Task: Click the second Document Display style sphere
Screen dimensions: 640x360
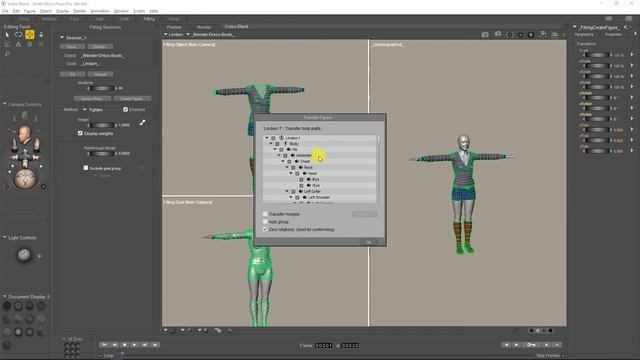Action: coord(18,306)
